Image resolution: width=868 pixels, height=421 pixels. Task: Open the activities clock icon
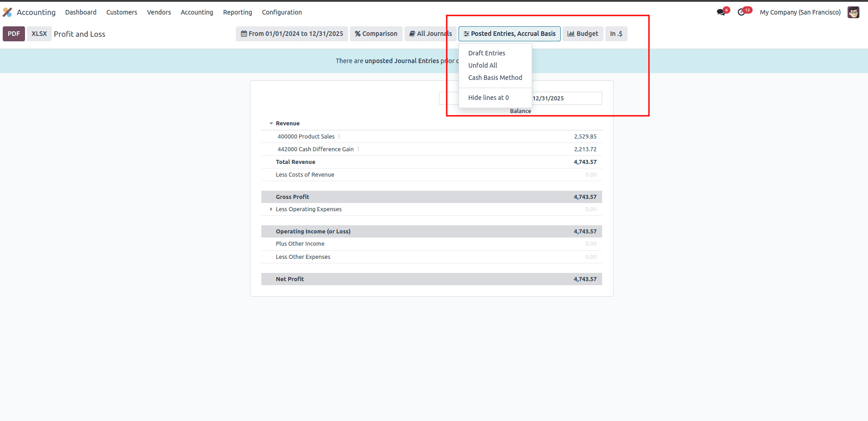coord(742,12)
